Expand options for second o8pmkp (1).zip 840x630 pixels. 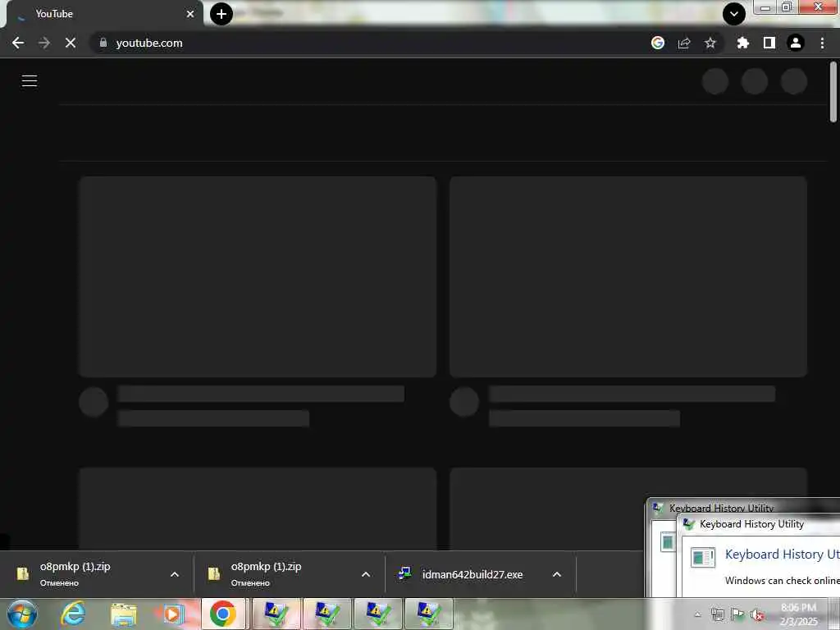pos(366,574)
